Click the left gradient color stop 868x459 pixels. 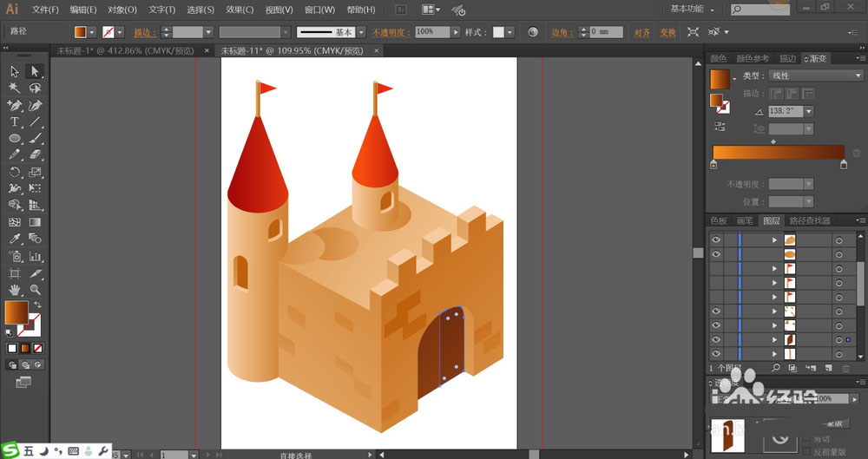tap(713, 164)
